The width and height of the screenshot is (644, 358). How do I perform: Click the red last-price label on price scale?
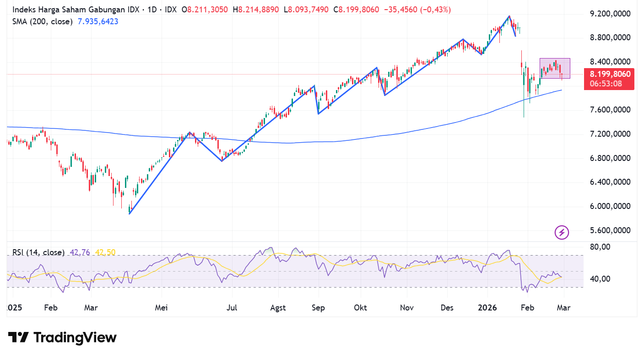tap(609, 74)
